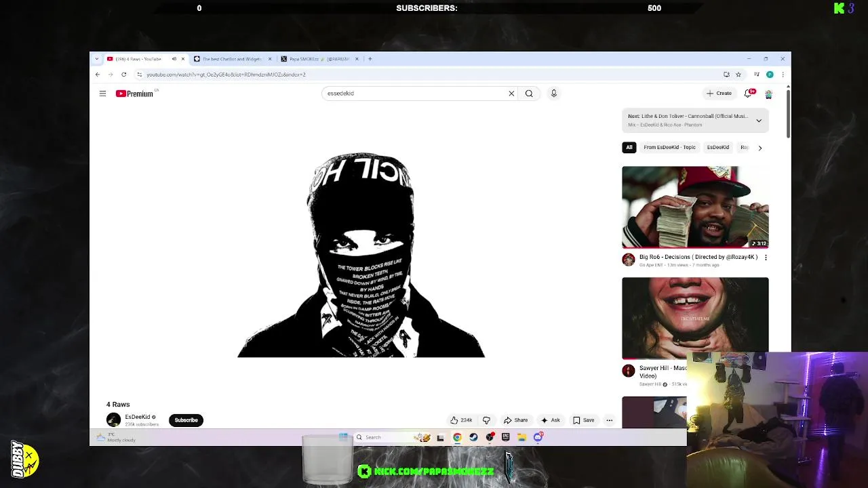
Task: Open Chrome from the taskbar
Action: click(x=457, y=437)
